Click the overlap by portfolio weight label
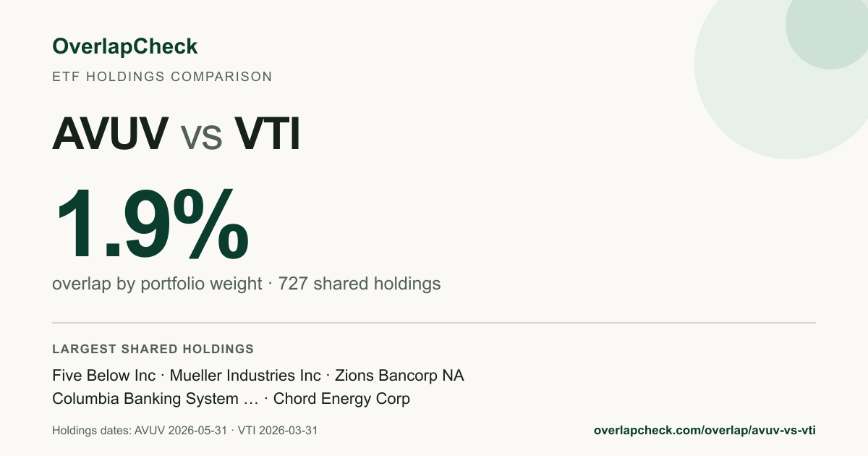 (157, 284)
